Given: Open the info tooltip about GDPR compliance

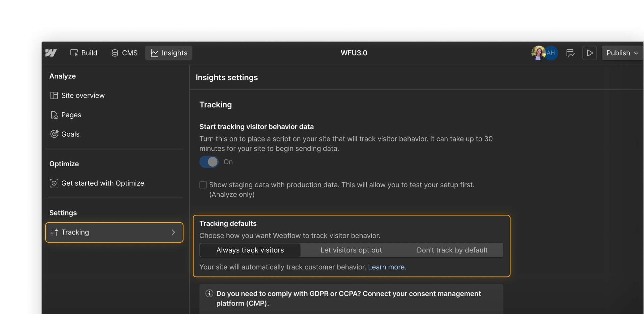Looking at the screenshot, I should click(209, 293).
